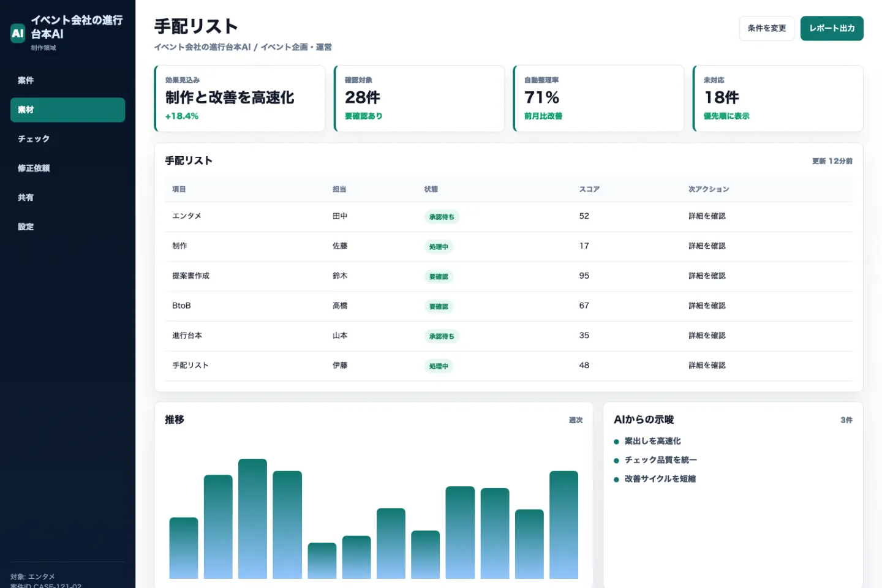Click the 承認待ち badge in エンタメ row

point(442,217)
